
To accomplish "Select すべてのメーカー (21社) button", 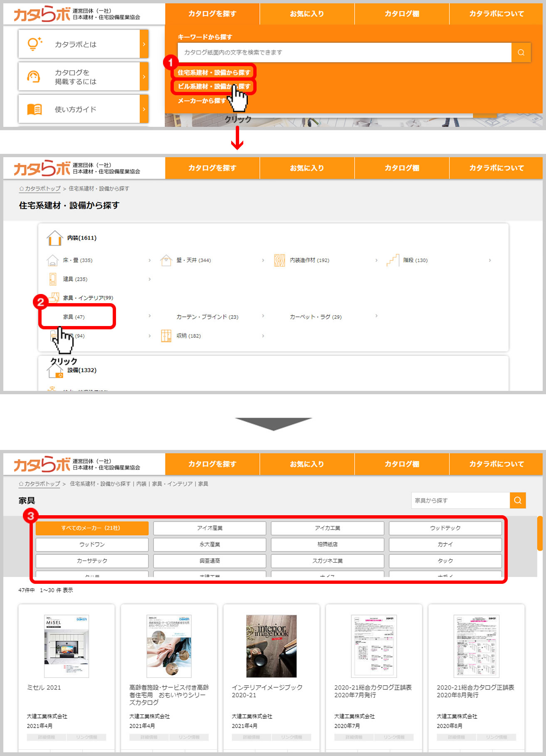I will click(x=92, y=528).
